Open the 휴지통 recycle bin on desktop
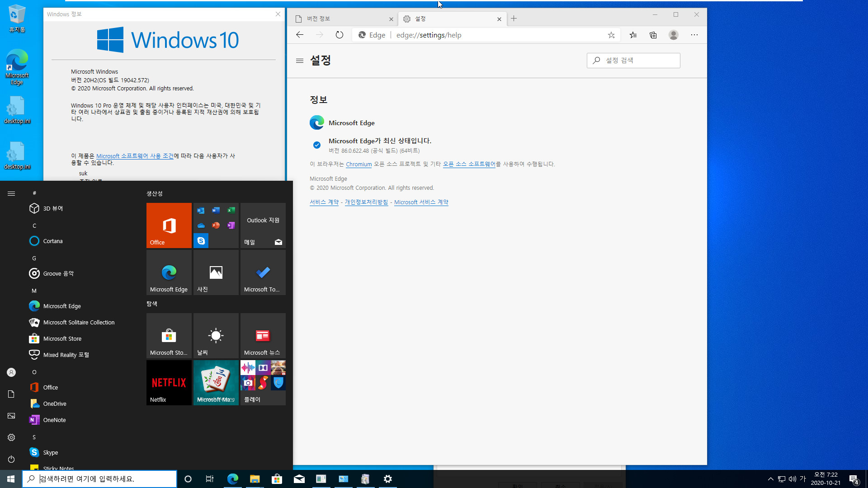 point(17,19)
